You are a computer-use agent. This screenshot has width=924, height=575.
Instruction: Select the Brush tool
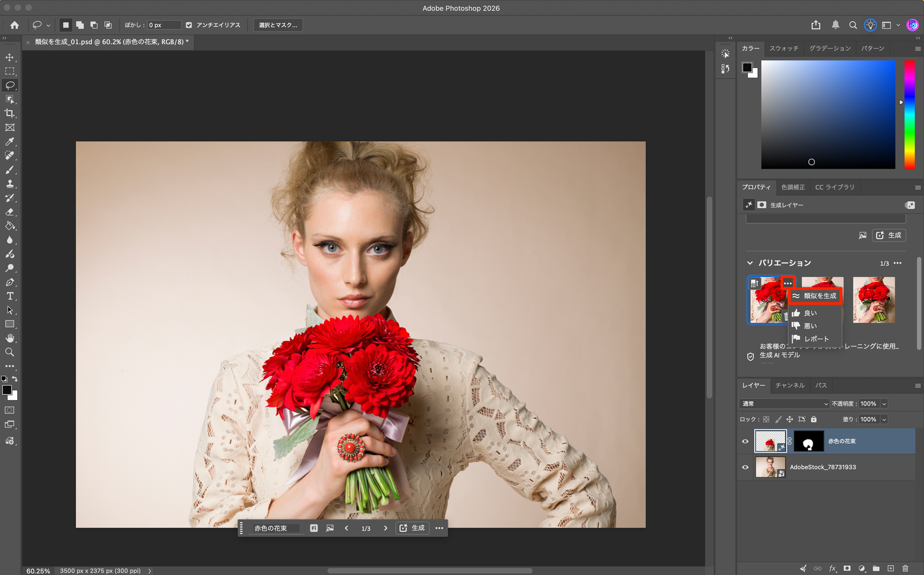(10, 170)
